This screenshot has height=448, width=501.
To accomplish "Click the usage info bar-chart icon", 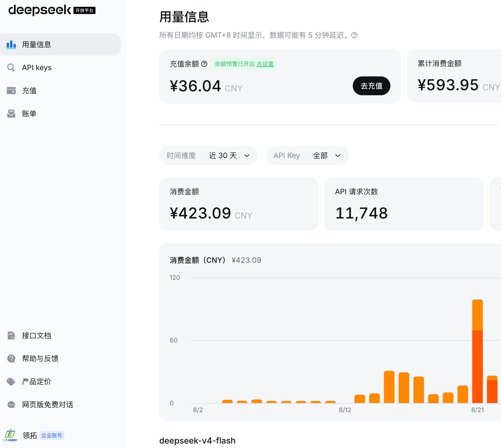I will pyautogui.click(x=11, y=44).
